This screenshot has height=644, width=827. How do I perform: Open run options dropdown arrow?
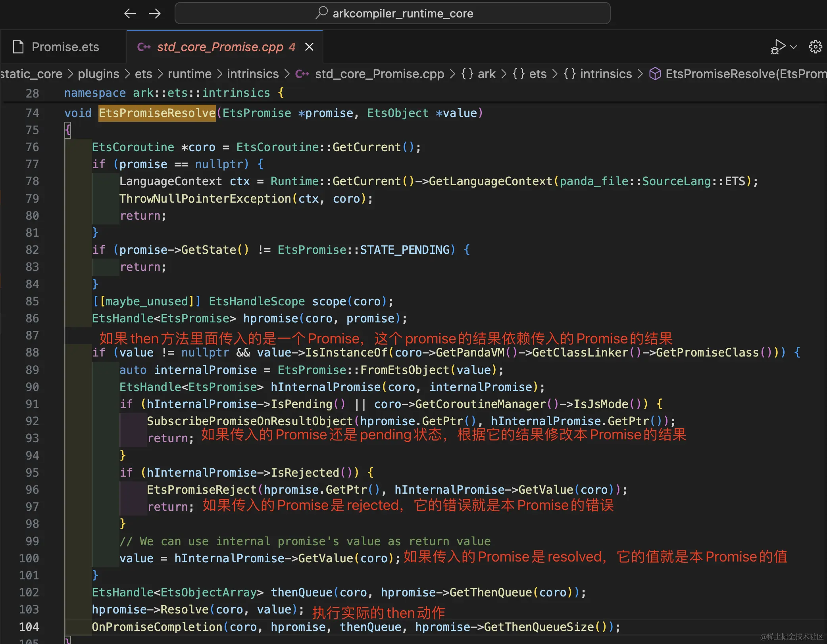(x=794, y=47)
